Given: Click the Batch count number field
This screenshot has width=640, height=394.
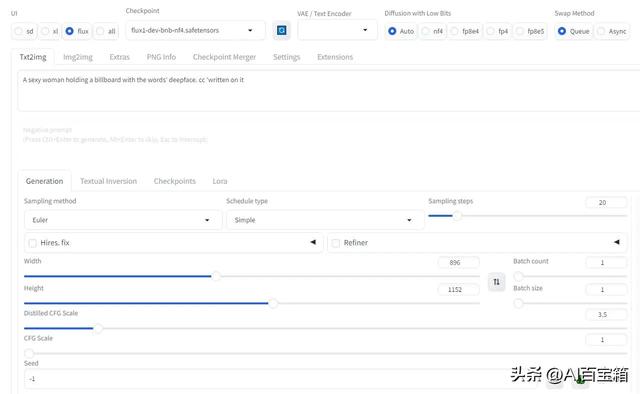Looking at the screenshot, I should click(x=606, y=263).
